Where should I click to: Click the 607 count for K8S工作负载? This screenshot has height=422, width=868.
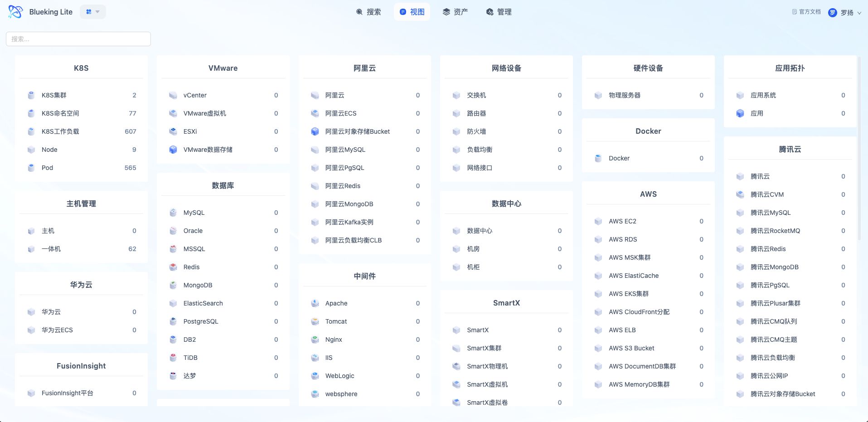[131, 131]
